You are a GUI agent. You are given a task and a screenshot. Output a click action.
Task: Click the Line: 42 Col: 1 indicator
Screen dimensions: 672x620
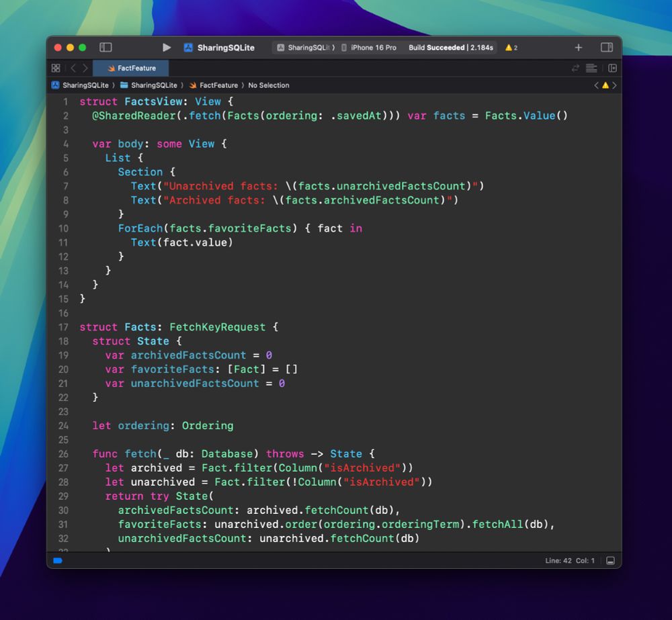570,560
